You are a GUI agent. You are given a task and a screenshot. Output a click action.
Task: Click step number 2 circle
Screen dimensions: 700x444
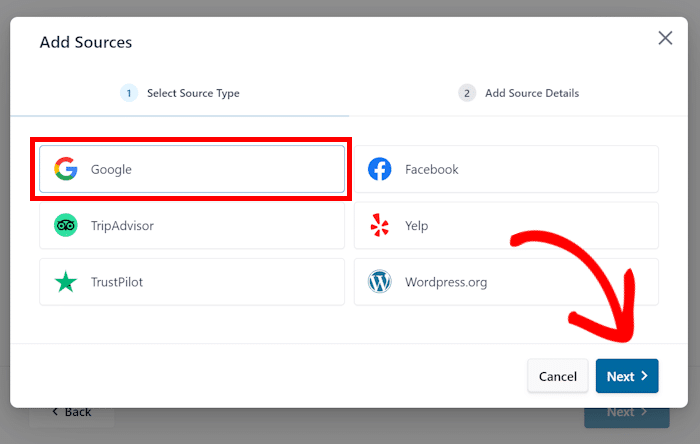[467, 93]
